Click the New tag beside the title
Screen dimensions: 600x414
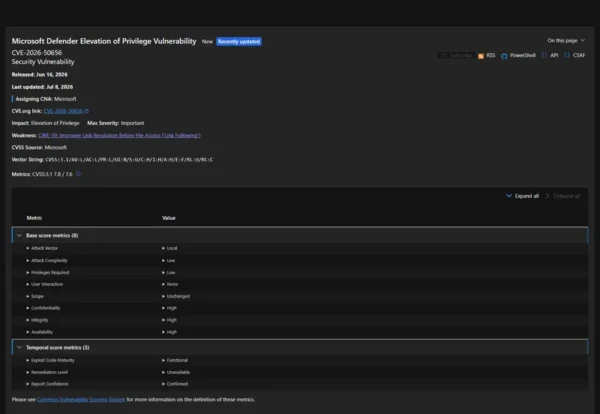(x=207, y=41)
